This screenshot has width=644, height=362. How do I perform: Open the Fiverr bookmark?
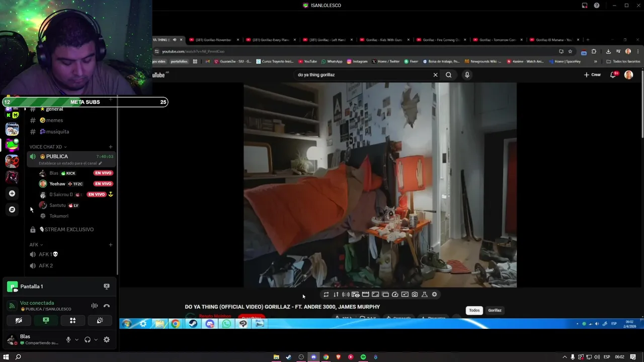pos(411,61)
